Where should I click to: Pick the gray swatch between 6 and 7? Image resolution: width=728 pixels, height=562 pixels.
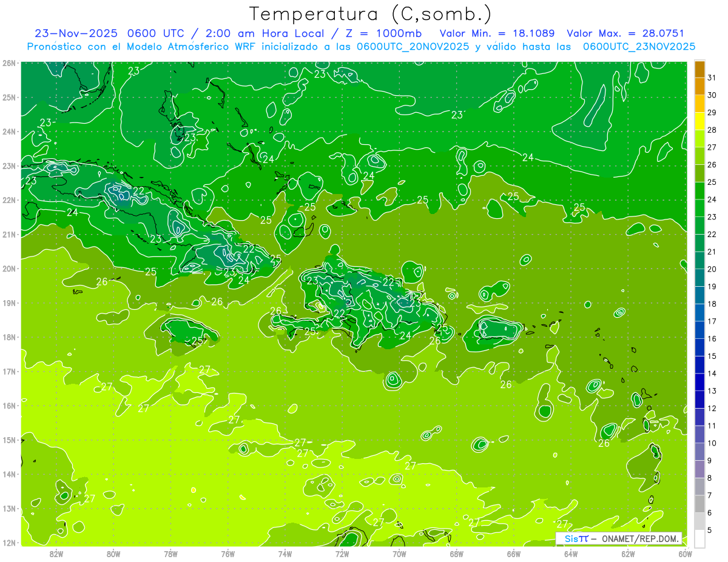(x=699, y=504)
